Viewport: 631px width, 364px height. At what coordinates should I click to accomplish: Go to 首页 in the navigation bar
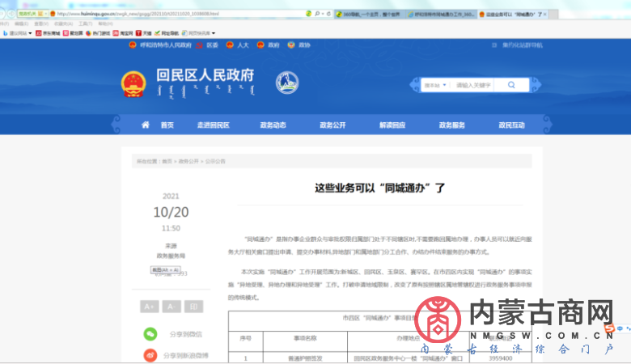pos(167,125)
